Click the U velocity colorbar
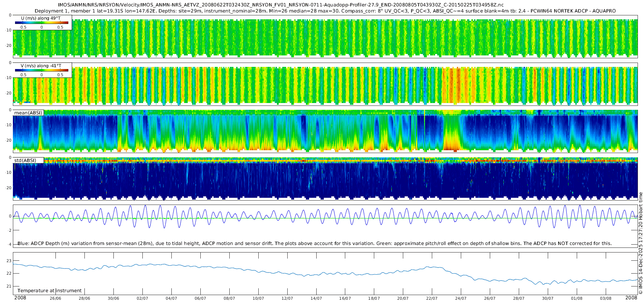 (42, 23)
